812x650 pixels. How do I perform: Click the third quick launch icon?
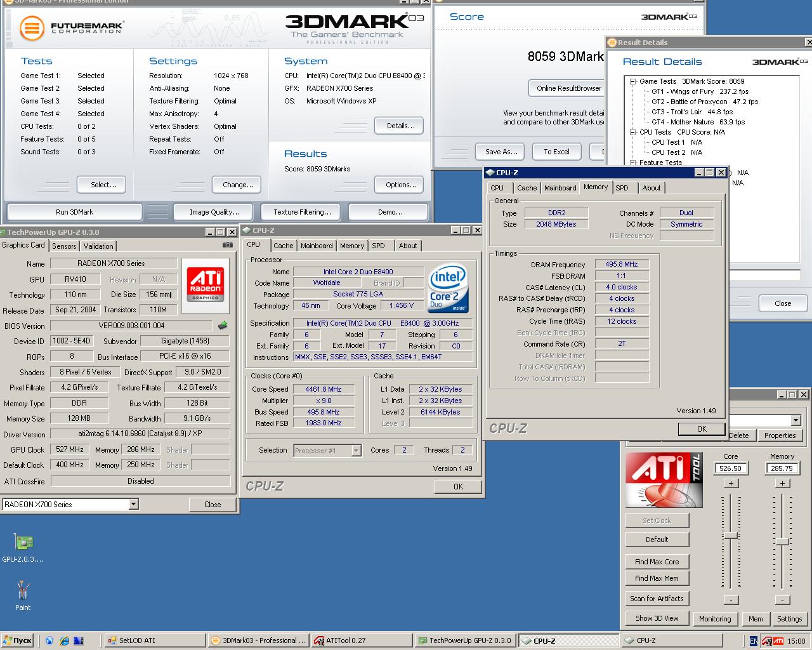(78, 640)
